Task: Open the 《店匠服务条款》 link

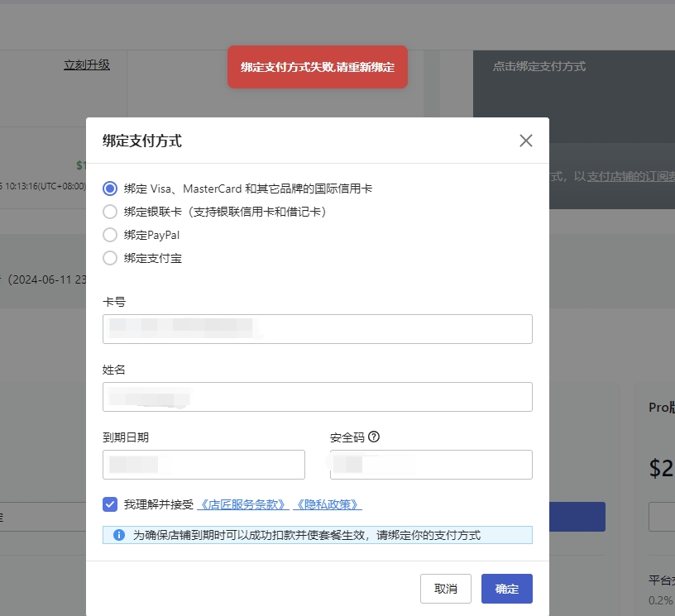Action: [243, 504]
